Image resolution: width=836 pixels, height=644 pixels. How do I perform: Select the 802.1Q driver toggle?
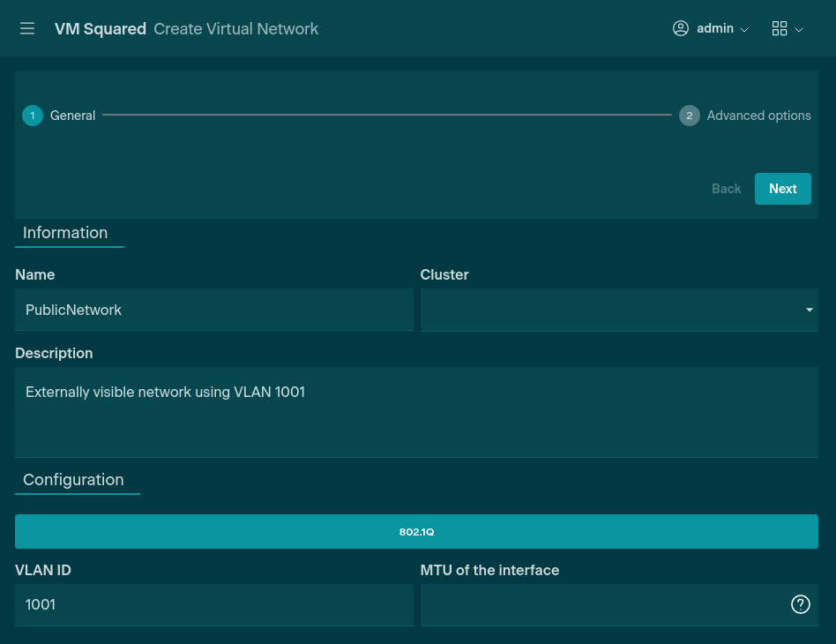417,532
